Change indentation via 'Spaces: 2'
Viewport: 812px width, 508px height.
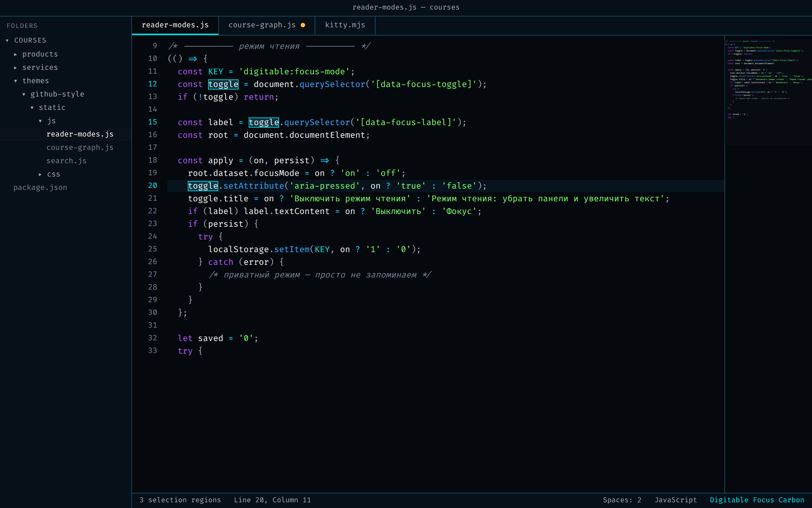click(622, 500)
